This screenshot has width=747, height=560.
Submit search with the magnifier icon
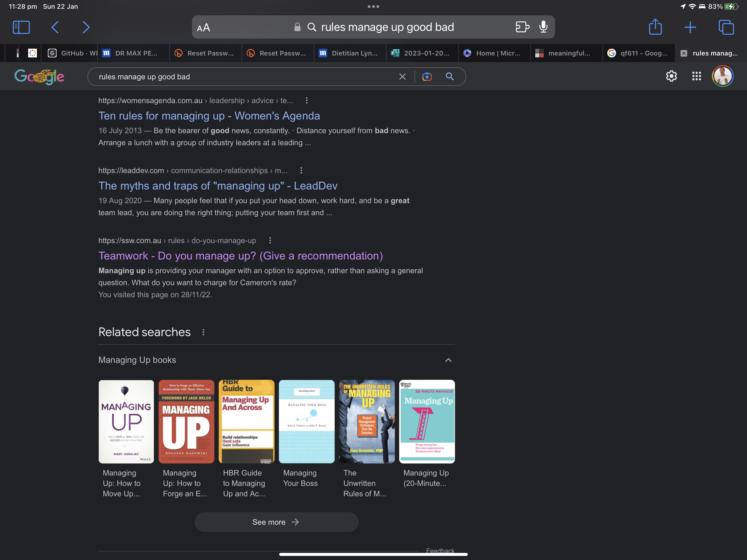point(450,77)
